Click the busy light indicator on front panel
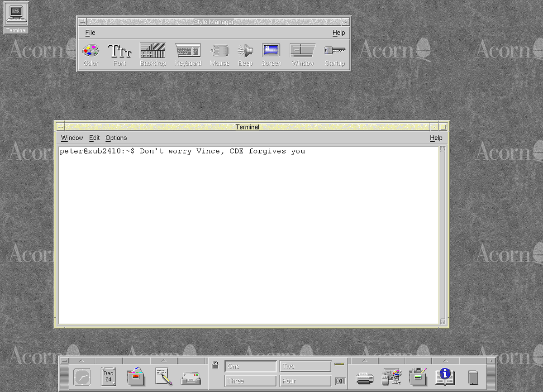The height and width of the screenshot is (392, 543). (339, 364)
